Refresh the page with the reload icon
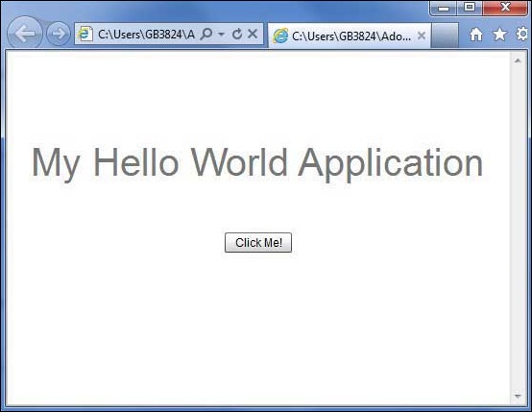The width and height of the screenshot is (532, 412). pos(237,34)
